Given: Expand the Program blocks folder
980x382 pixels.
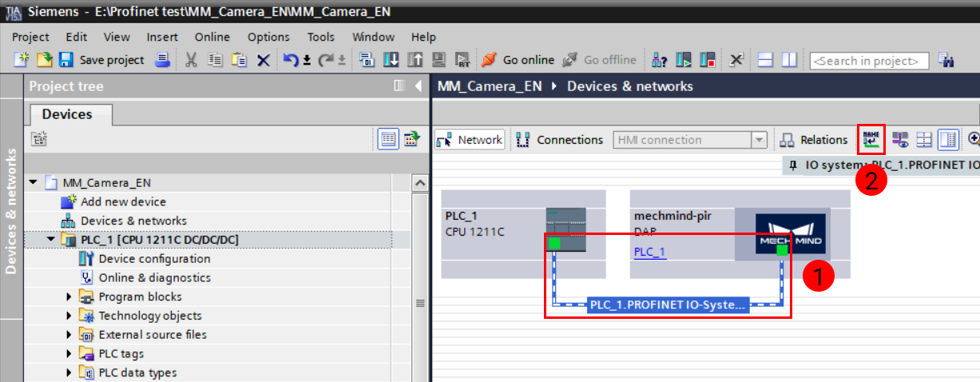Looking at the screenshot, I should 69,296.
